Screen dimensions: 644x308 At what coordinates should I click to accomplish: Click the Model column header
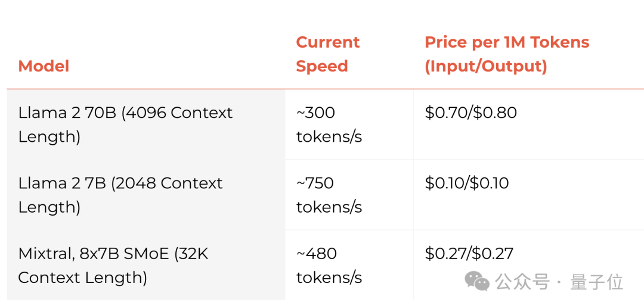click(x=44, y=66)
